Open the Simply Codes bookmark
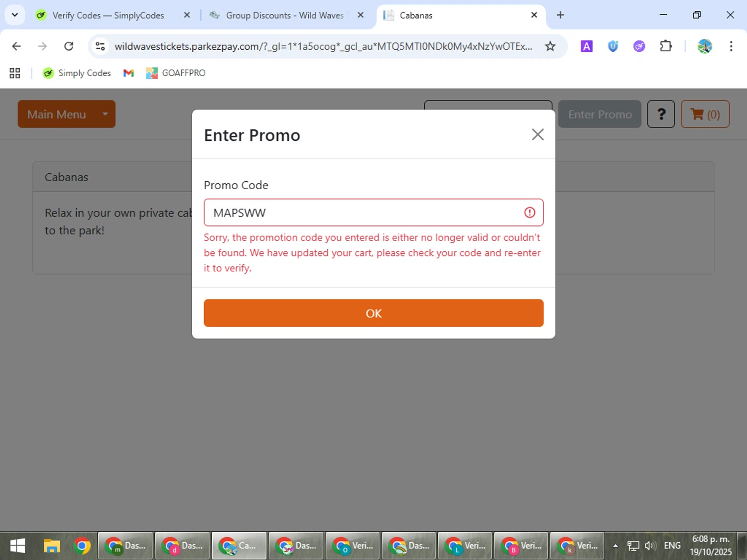Screen dimensions: 747x560 click(x=77, y=73)
